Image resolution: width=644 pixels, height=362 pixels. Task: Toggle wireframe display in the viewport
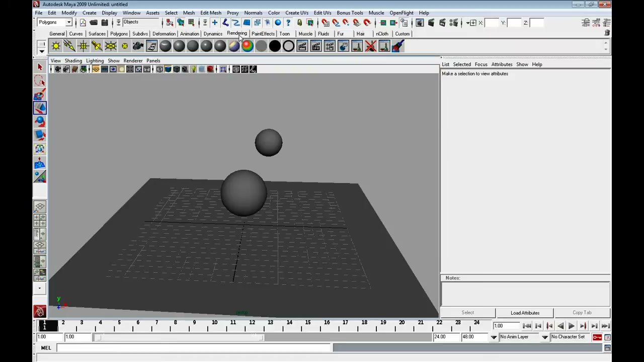159,69
